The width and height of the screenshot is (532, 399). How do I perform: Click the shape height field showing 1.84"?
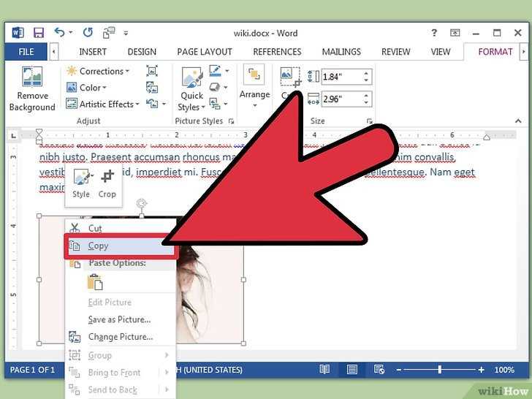pyautogui.click(x=342, y=77)
